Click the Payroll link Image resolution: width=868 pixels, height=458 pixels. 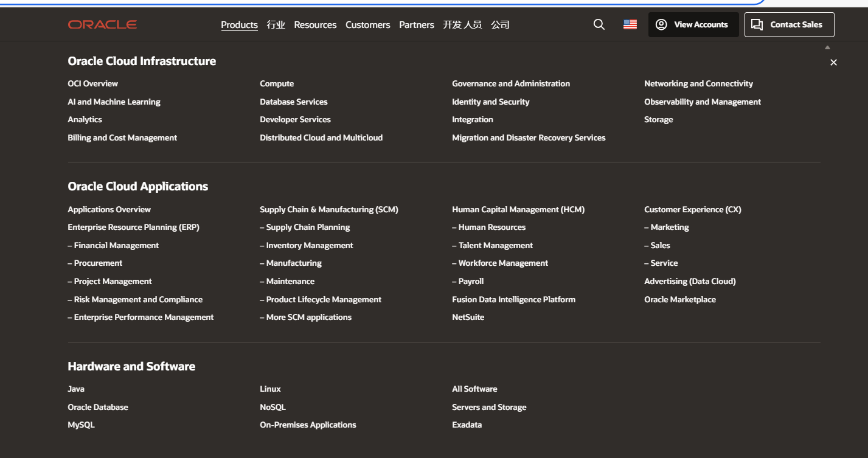(x=468, y=282)
